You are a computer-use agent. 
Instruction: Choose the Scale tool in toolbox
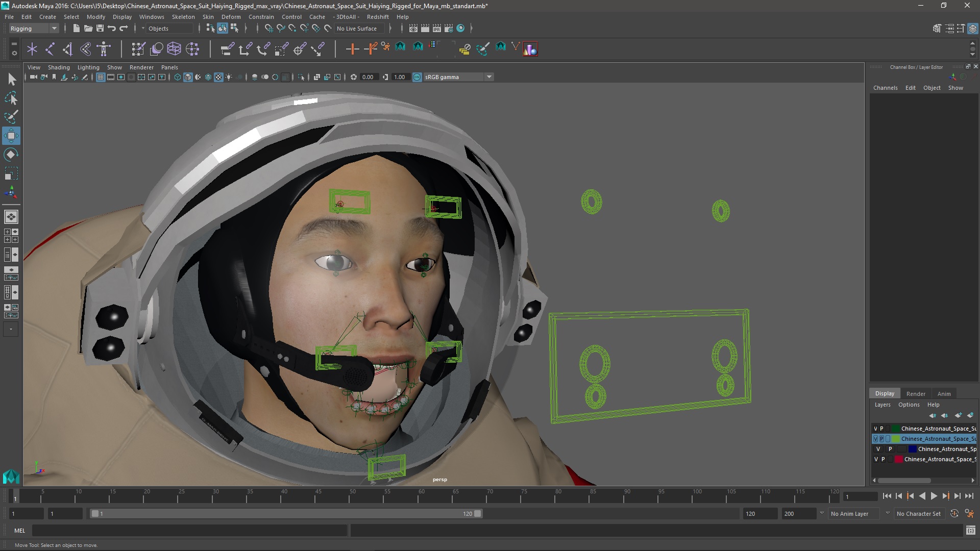pos(11,173)
